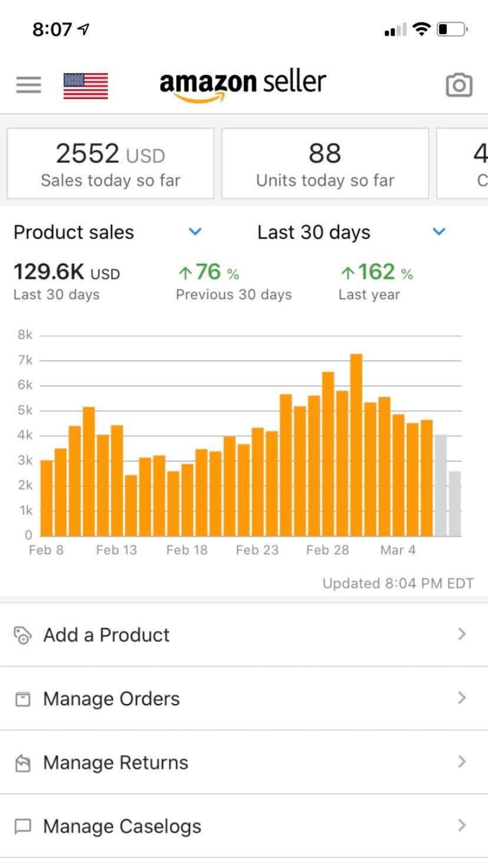Expand the Product sales dropdown
Image resolution: width=488 pixels, height=868 pixels.
195,232
